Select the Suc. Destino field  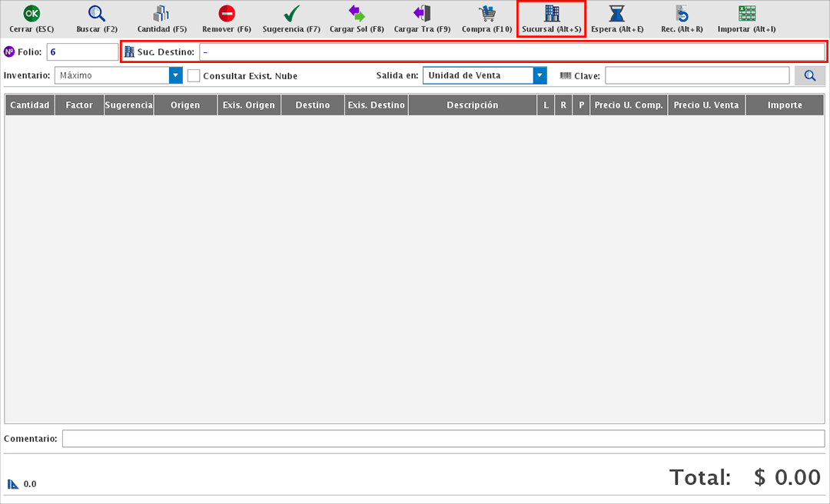click(x=511, y=51)
